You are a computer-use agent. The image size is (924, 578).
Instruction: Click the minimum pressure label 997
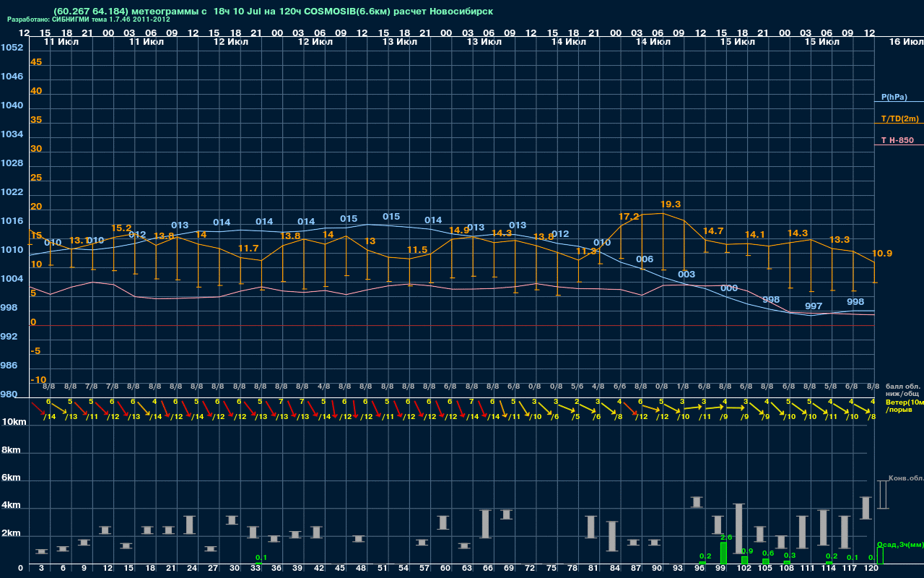tap(814, 306)
